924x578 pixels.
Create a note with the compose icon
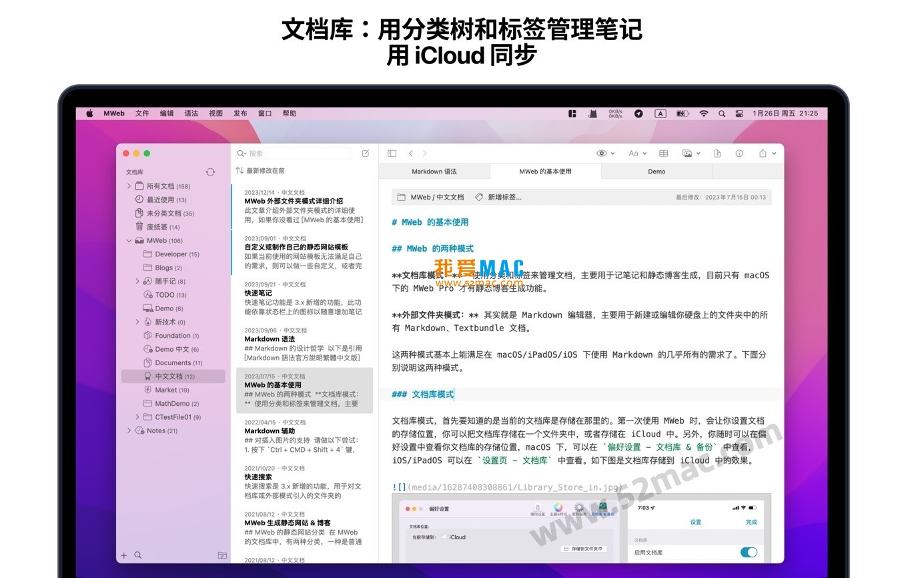tap(365, 153)
